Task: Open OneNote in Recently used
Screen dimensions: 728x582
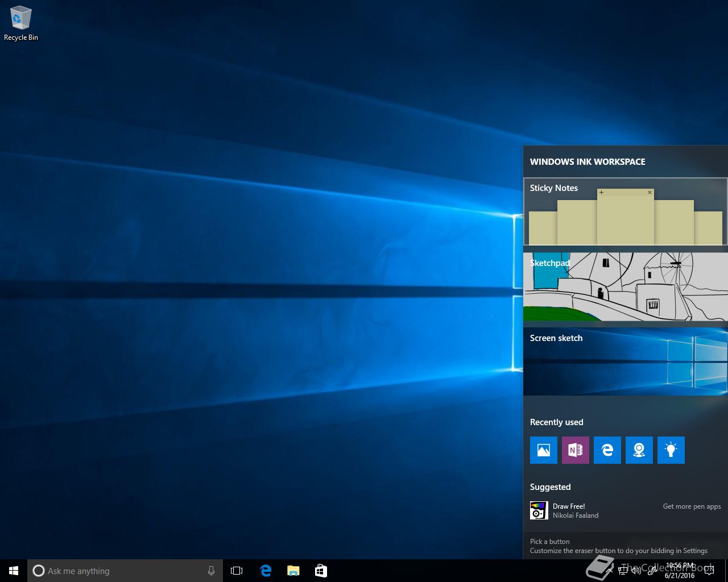Action: point(576,450)
